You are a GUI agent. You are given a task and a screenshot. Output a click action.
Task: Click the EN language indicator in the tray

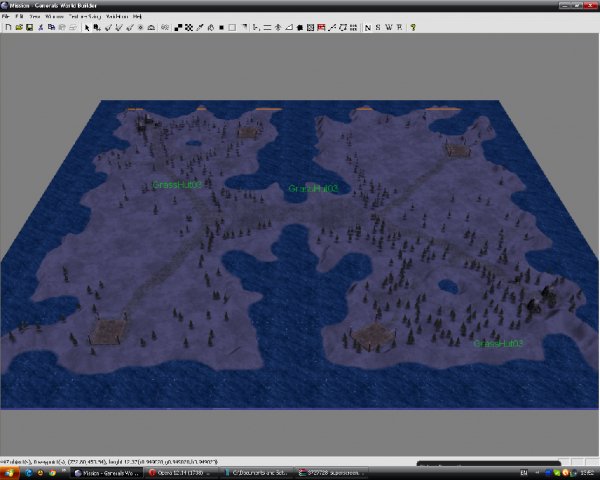(x=524, y=473)
